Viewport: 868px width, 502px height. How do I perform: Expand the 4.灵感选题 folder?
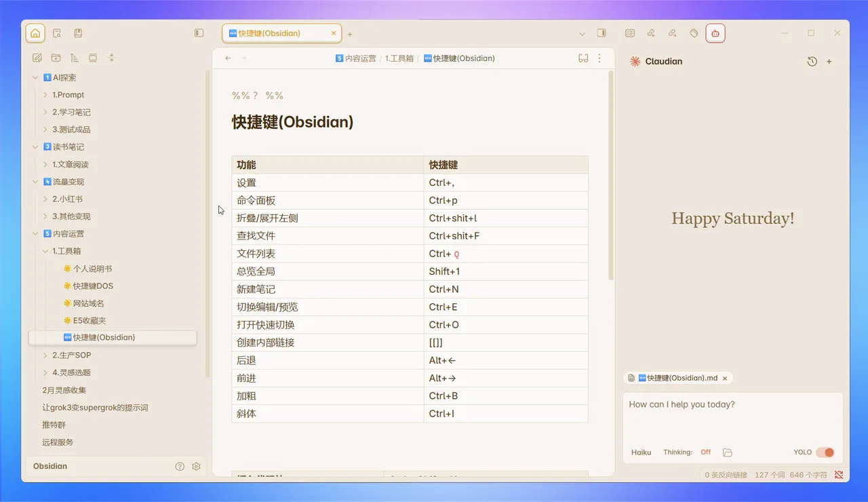pos(45,372)
